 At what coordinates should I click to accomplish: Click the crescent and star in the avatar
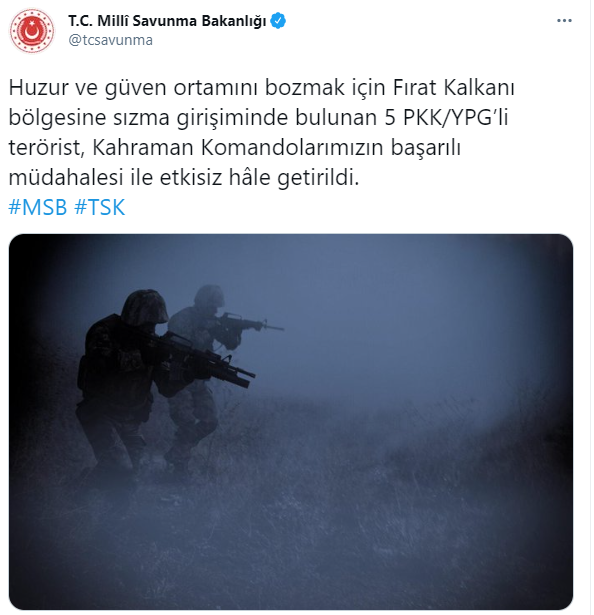point(32,31)
